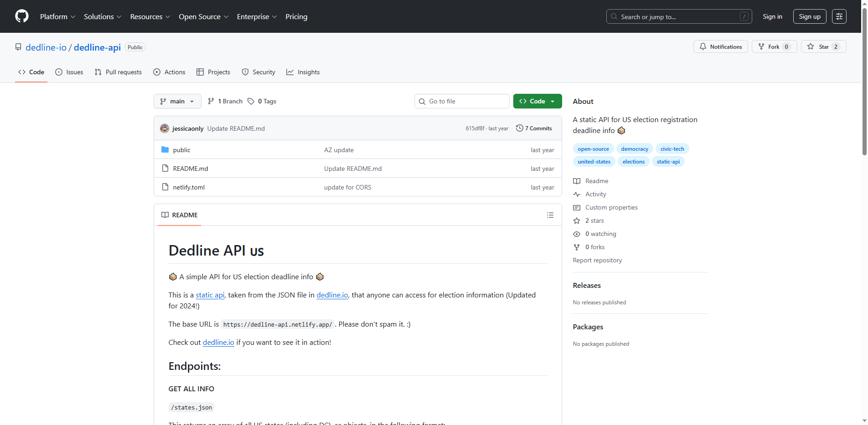Viewport: 868px width, 425px height.
Task: Open the Pricing menu item
Action: tap(296, 16)
